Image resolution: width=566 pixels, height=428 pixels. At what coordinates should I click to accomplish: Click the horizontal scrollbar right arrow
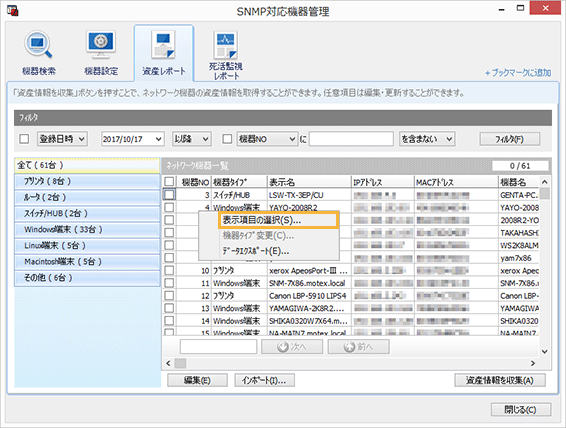click(533, 363)
